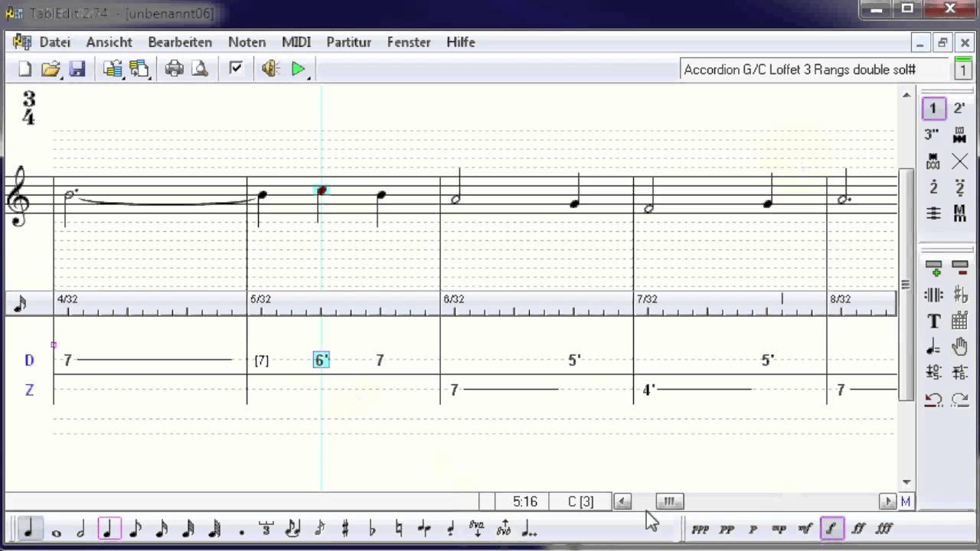Open the Bearbeiten menu
Screen dimensions: 980x551
pyautogui.click(x=180, y=42)
